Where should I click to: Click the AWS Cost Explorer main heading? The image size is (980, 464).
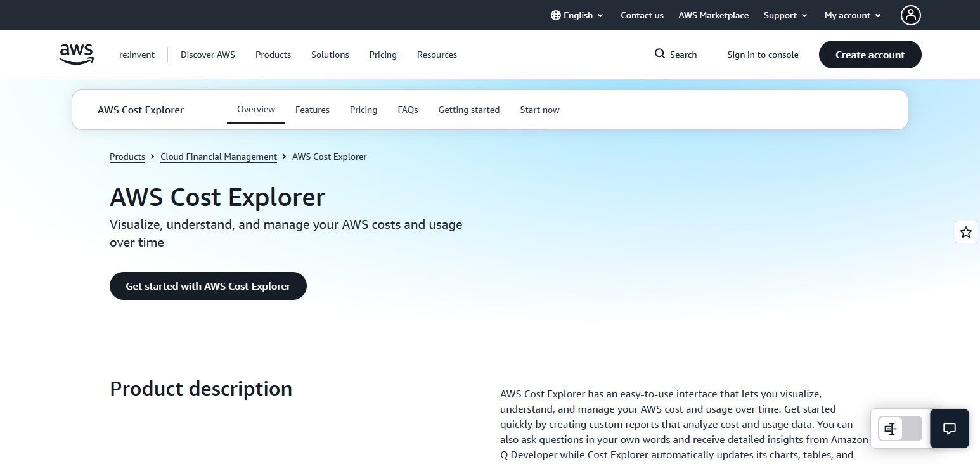pyautogui.click(x=217, y=197)
